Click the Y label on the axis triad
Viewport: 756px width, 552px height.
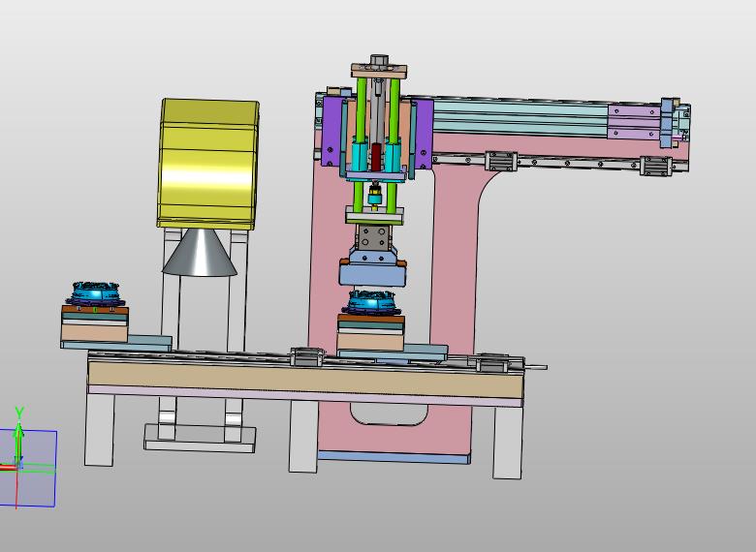(x=19, y=413)
